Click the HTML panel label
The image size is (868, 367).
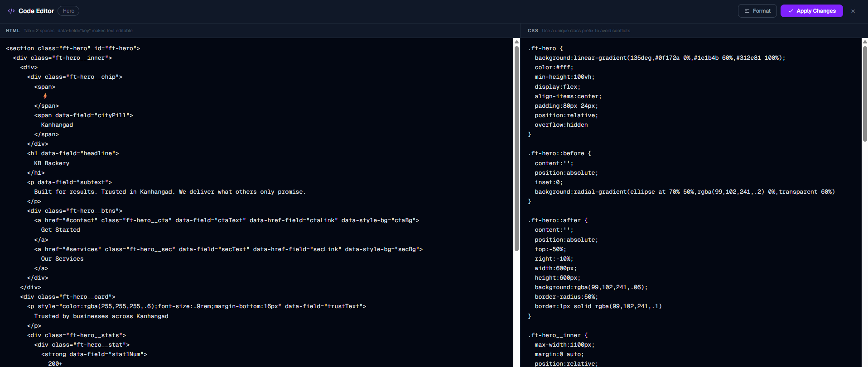(13, 31)
